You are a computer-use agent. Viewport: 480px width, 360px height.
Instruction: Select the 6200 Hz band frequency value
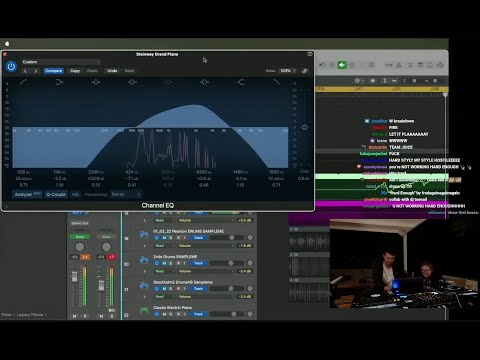(x=204, y=172)
